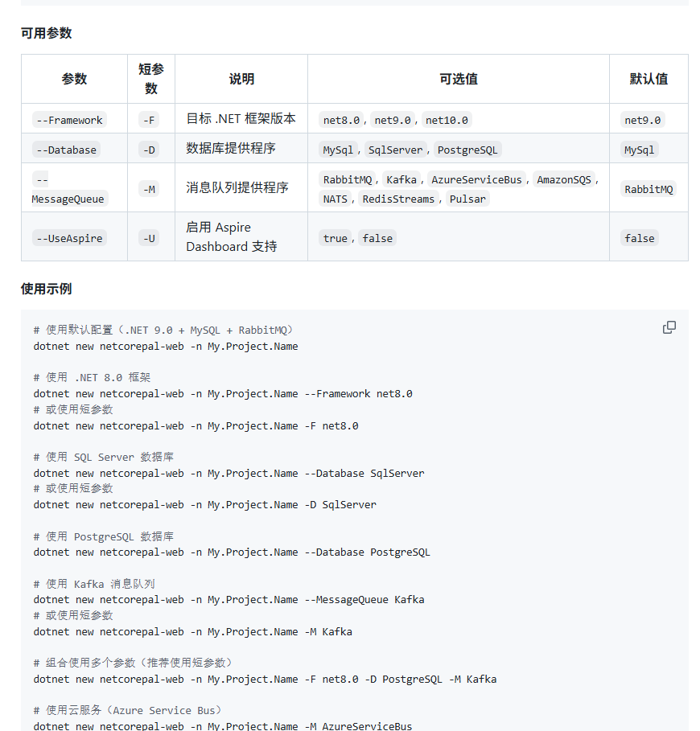Select the net10.0 framework value badge
This screenshot has width=700, height=731.
447,119
